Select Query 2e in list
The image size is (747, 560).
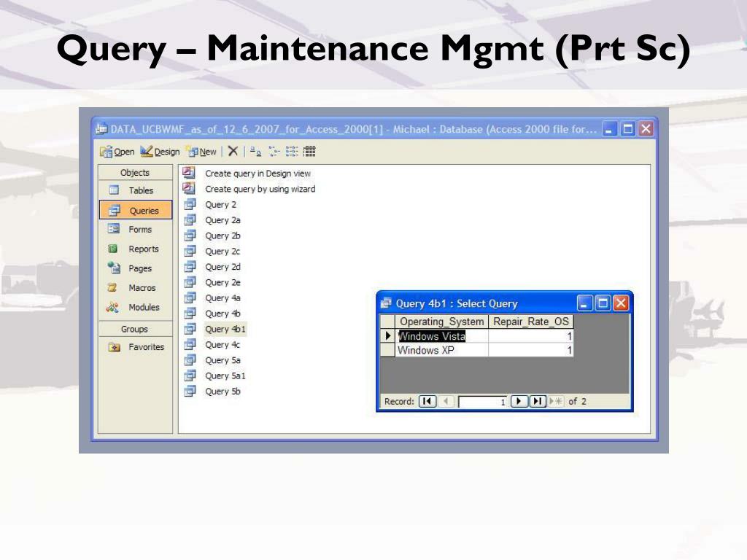pos(222,282)
